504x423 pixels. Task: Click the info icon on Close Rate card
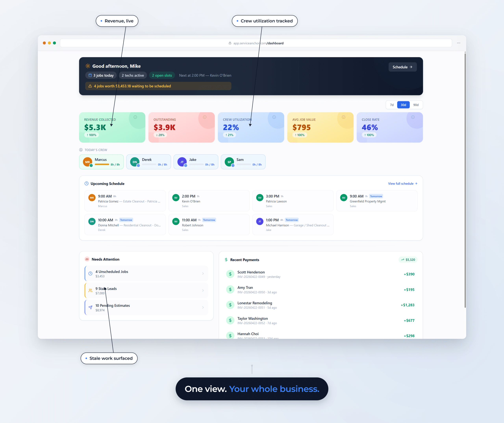click(x=413, y=117)
